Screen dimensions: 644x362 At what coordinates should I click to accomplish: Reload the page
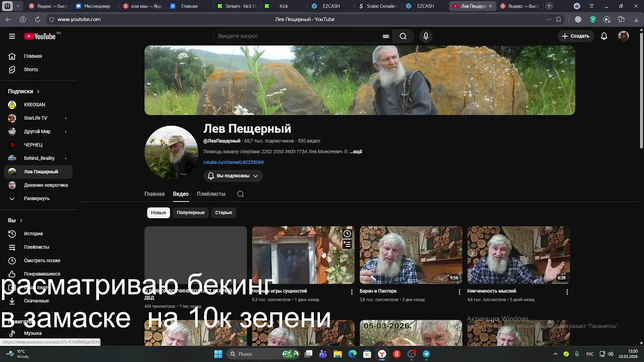[37, 19]
